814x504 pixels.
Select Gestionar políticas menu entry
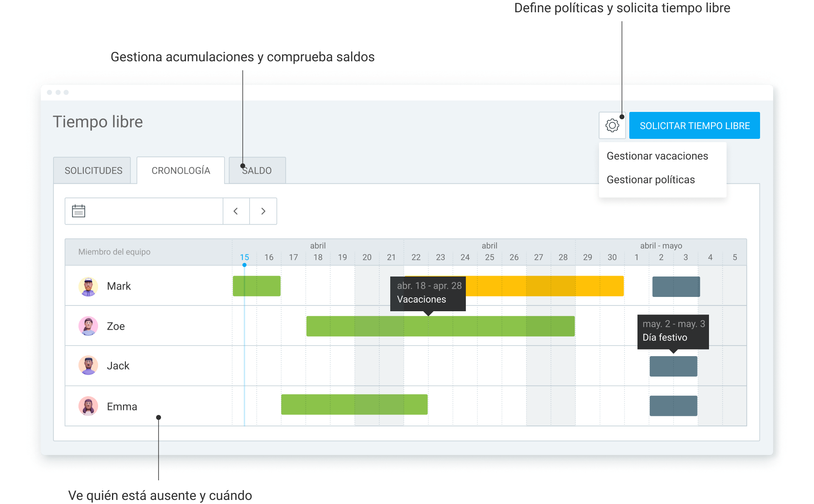click(651, 180)
